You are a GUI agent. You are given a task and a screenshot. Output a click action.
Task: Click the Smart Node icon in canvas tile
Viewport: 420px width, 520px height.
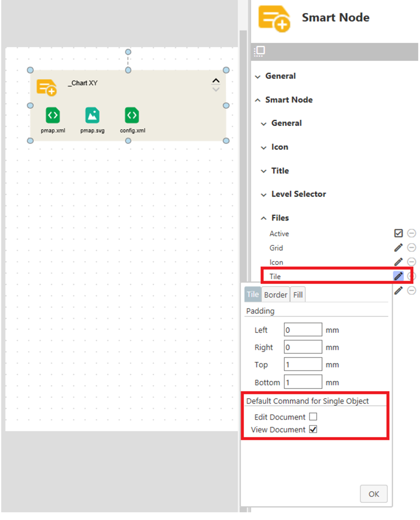click(47, 87)
